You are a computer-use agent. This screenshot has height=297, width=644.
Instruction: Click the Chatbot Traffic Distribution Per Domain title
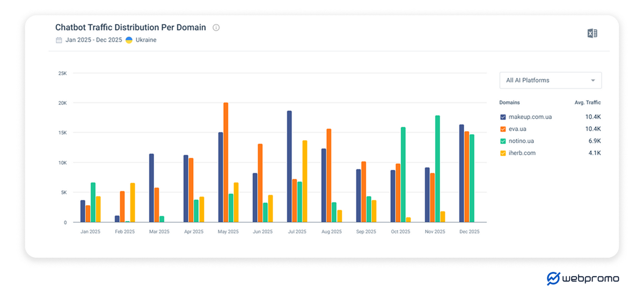point(130,27)
